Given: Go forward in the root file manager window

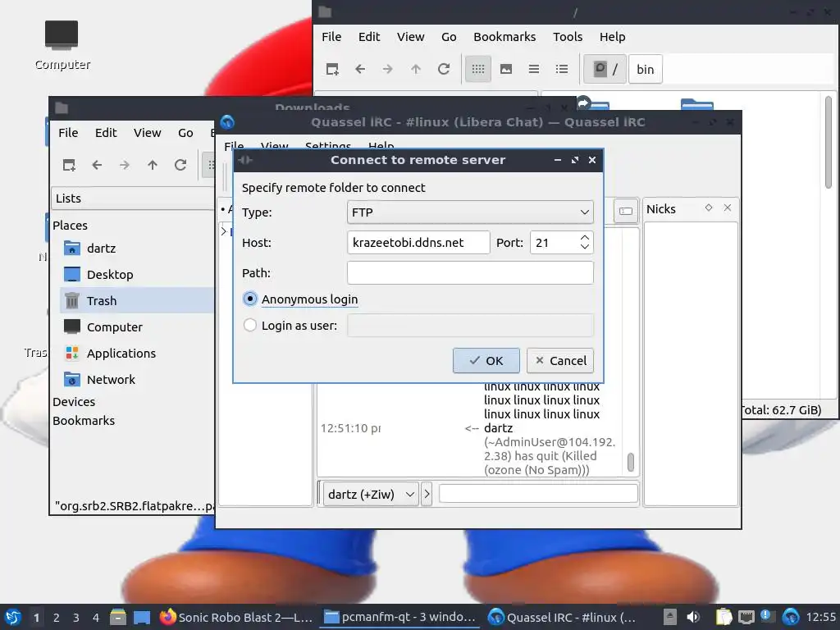Looking at the screenshot, I should click(x=388, y=69).
